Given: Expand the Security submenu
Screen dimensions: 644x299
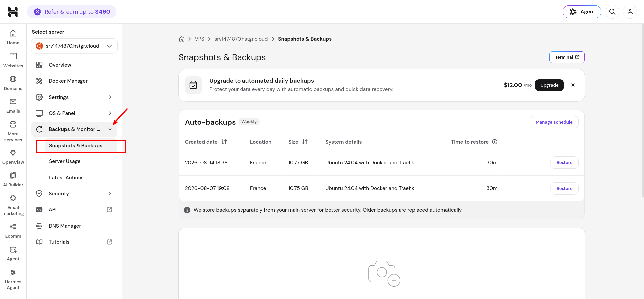Looking at the screenshot, I should coord(110,194).
